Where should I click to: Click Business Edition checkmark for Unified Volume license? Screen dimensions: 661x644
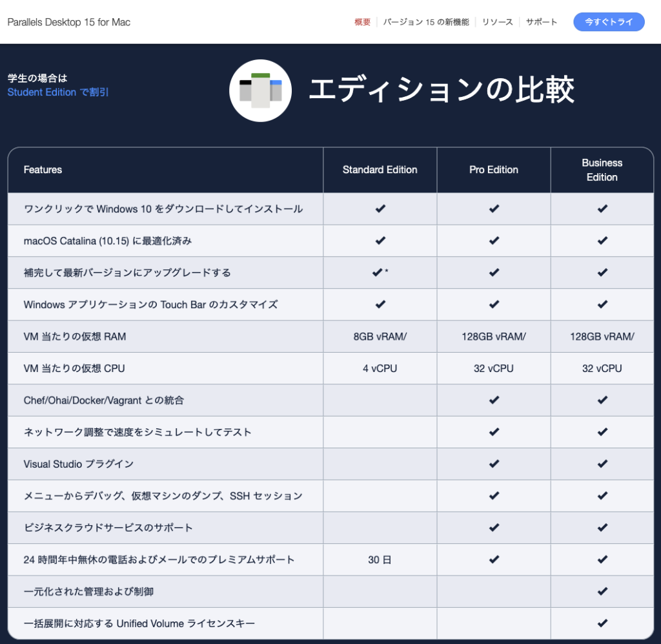[x=602, y=623]
